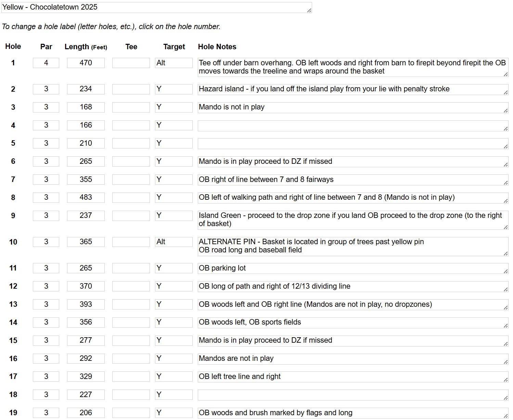513x420 pixels.
Task: Click the layout name field Yellow - Chocolatetown 2025
Action: (x=156, y=8)
